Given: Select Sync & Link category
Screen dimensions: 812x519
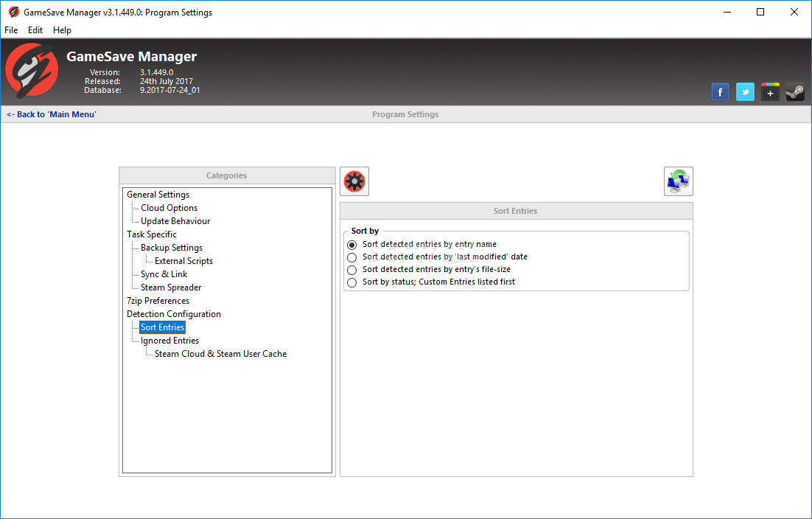Looking at the screenshot, I should click(x=164, y=274).
